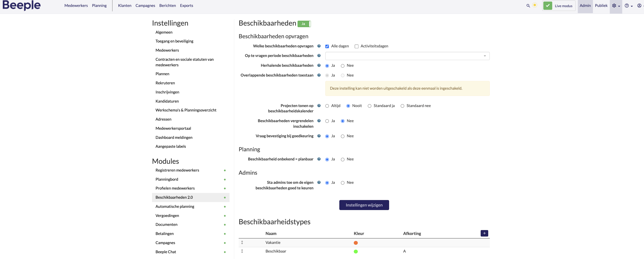The height and width of the screenshot is (259, 644).
Task: Select Nee for Beschikbaarheid onbekend = planbaar
Action: pyautogui.click(x=342, y=159)
